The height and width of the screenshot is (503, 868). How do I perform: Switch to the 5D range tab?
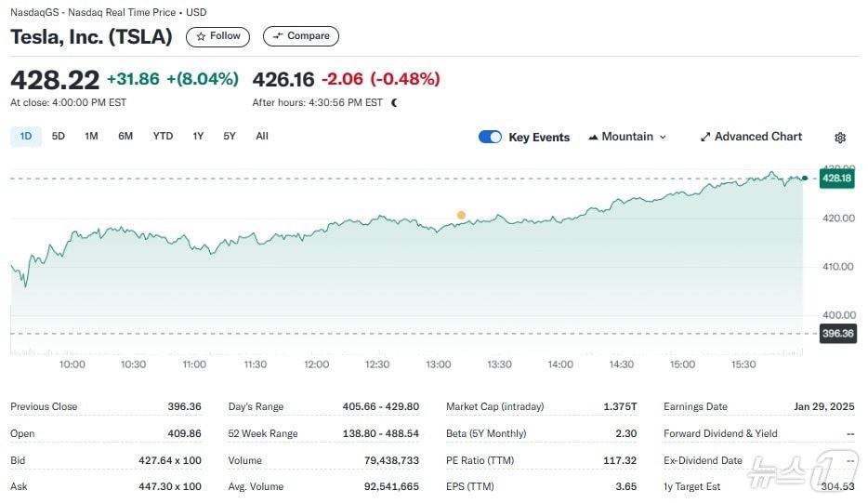(x=59, y=136)
